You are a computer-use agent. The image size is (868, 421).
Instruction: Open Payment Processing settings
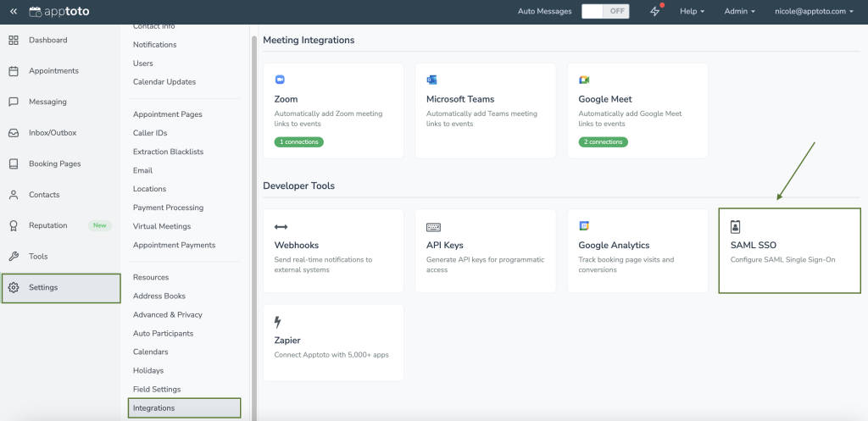tap(169, 208)
